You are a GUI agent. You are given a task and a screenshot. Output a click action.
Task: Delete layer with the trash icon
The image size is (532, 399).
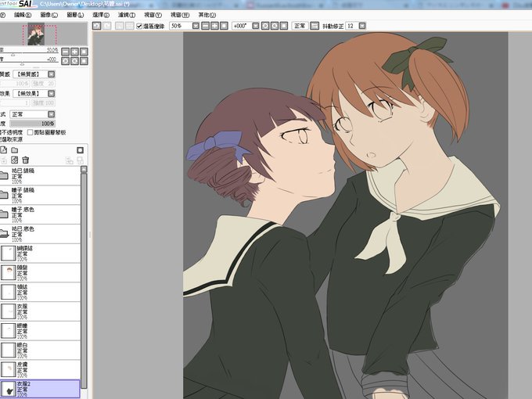pos(26,160)
